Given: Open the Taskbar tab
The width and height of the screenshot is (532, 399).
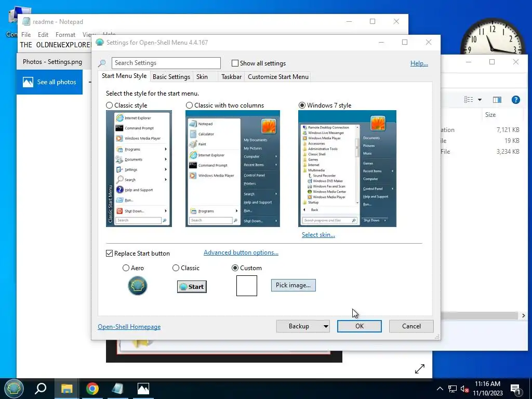Looking at the screenshot, I should 231,77.
